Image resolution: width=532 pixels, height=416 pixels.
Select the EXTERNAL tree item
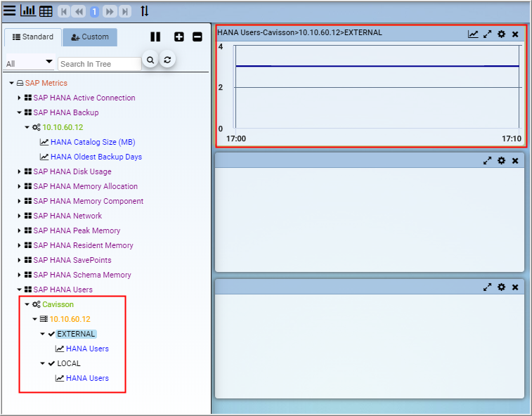pyautogui.click(x=76, y=334)
